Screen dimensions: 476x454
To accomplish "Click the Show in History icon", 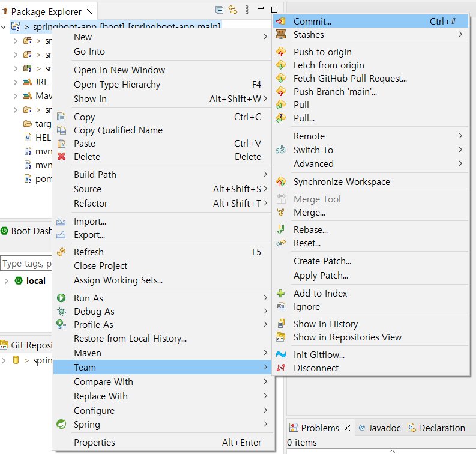I will 281,324.
